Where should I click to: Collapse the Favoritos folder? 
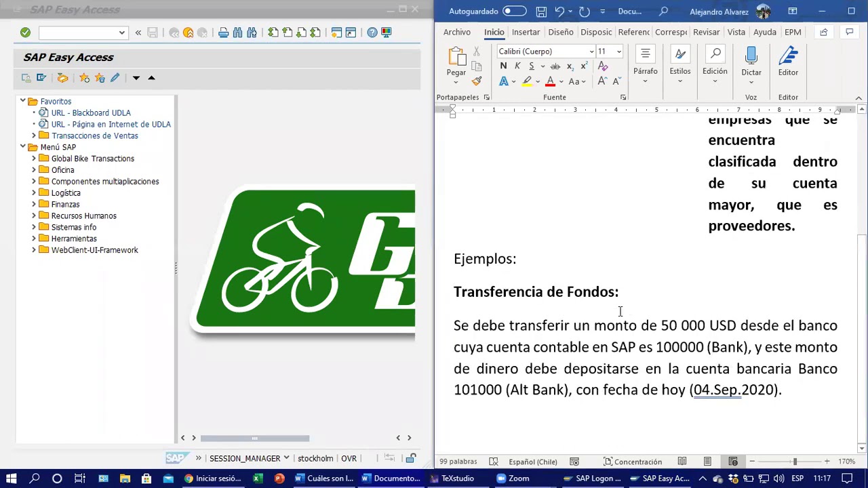22,101
